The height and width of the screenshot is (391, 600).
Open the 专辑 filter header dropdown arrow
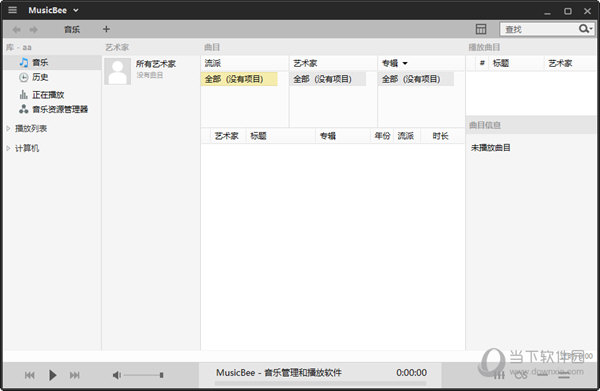pos(405,64)
